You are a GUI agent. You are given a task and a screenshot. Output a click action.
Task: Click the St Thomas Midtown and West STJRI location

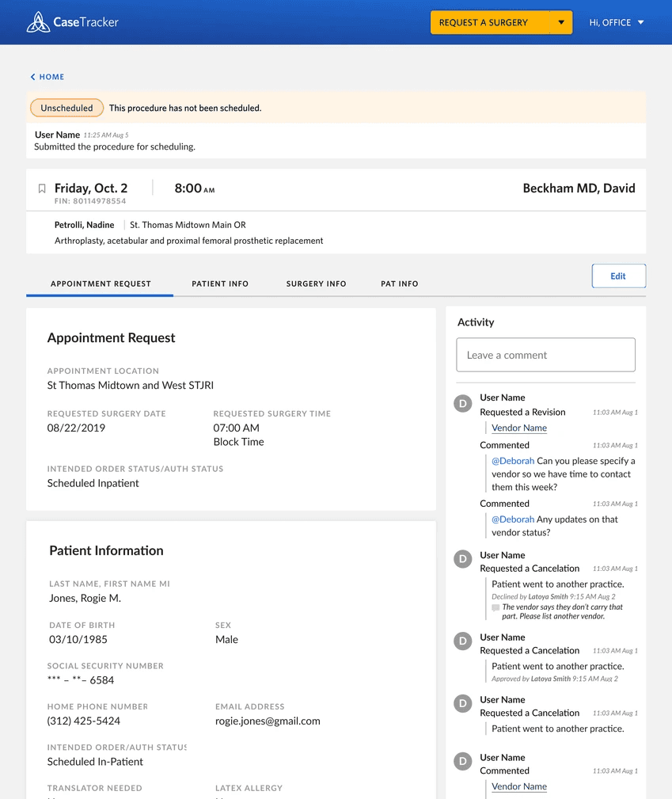pyautogui.click(x=131, y=386)
